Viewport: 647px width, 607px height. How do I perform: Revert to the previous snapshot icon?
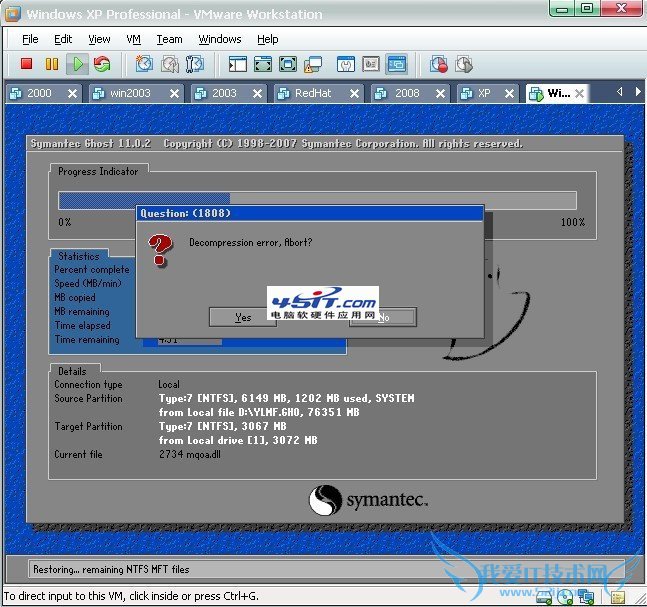(170, 64)
